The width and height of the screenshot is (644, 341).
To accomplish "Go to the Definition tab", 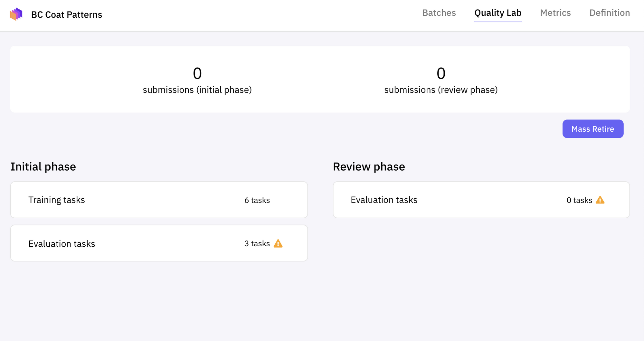I will [x=610, y=13].
